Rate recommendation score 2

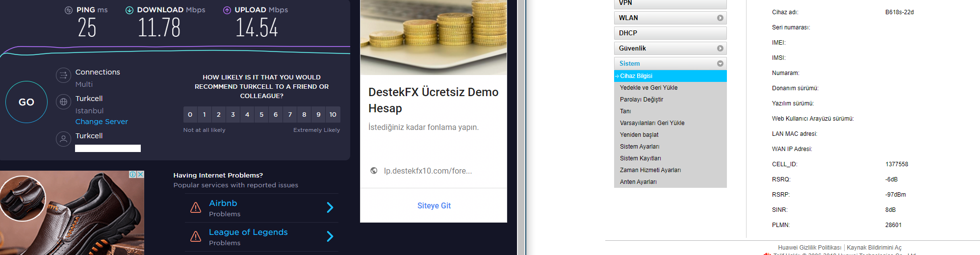tap(219, 115)
